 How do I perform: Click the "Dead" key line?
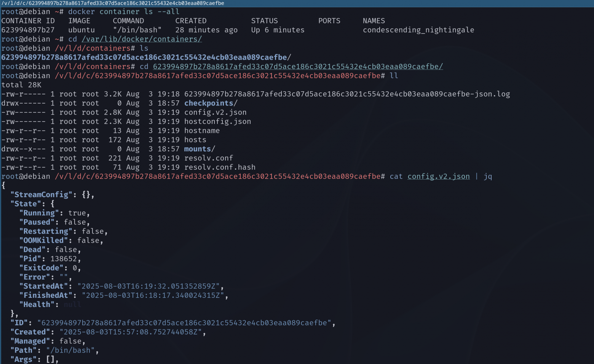coord(50,249)
